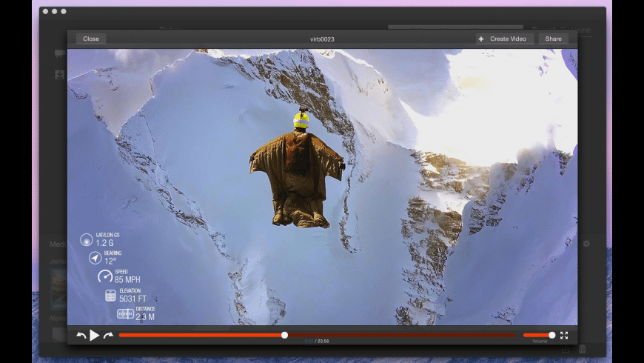Skip forward with the forward arrow
Viewport: 644px width, 363px height.
click(108, 336)
